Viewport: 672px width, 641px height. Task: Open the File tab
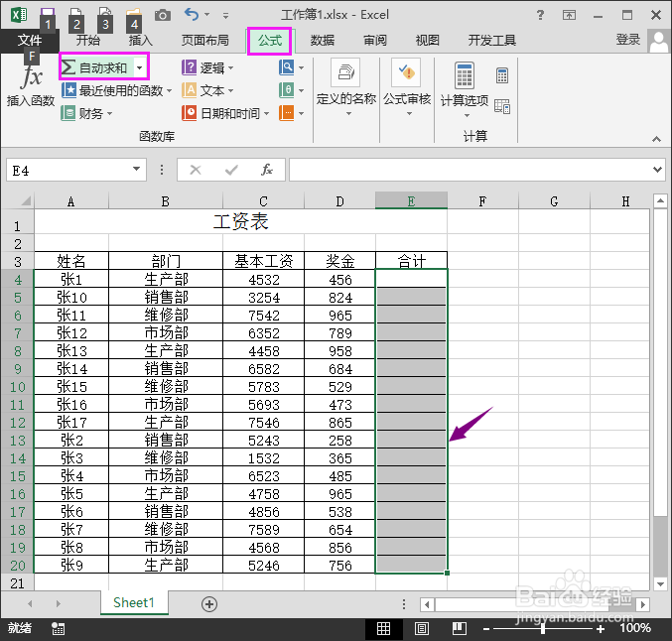tap(29, 41)
